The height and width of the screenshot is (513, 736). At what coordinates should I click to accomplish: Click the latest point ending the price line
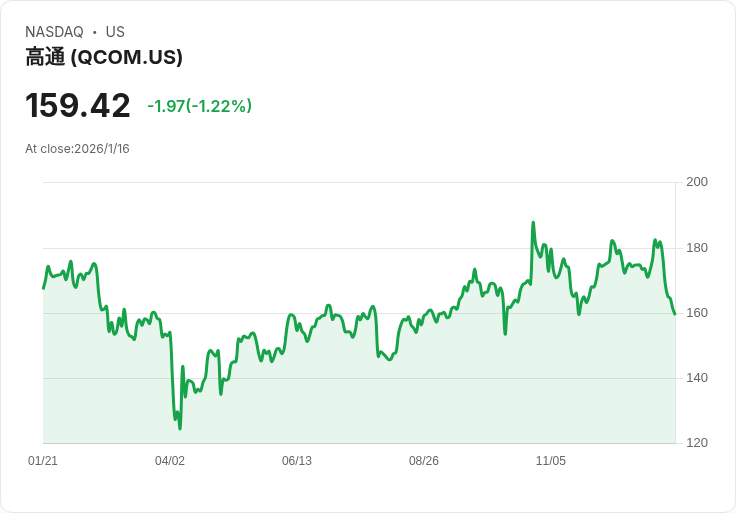click(x=675, y=314)
